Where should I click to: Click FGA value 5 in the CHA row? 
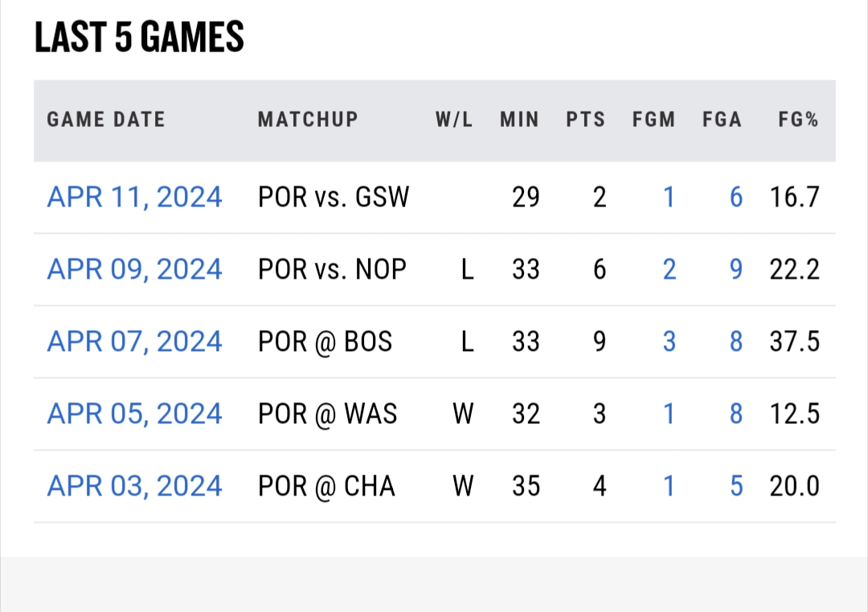pos(736,486)
